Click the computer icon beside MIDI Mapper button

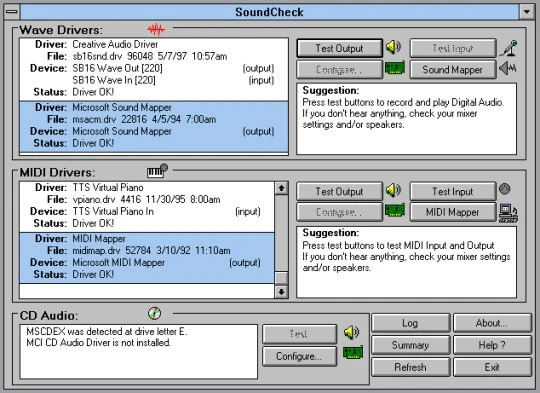508,213
